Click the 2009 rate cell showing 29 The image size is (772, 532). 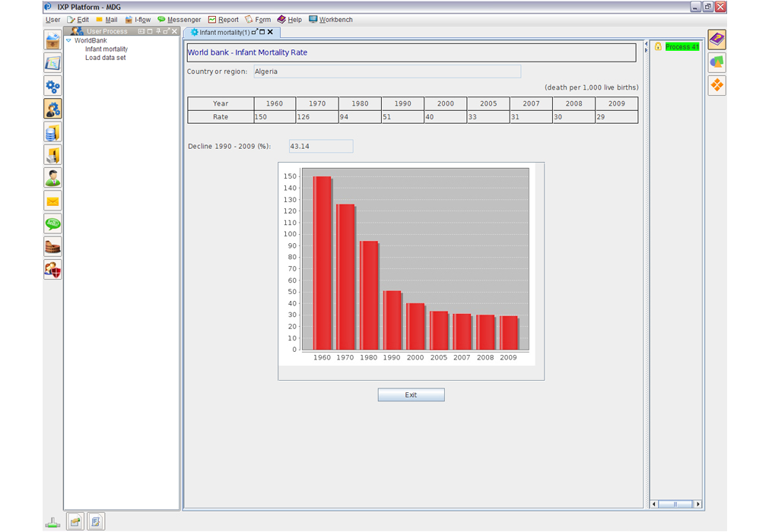click(x=617, y=117)
